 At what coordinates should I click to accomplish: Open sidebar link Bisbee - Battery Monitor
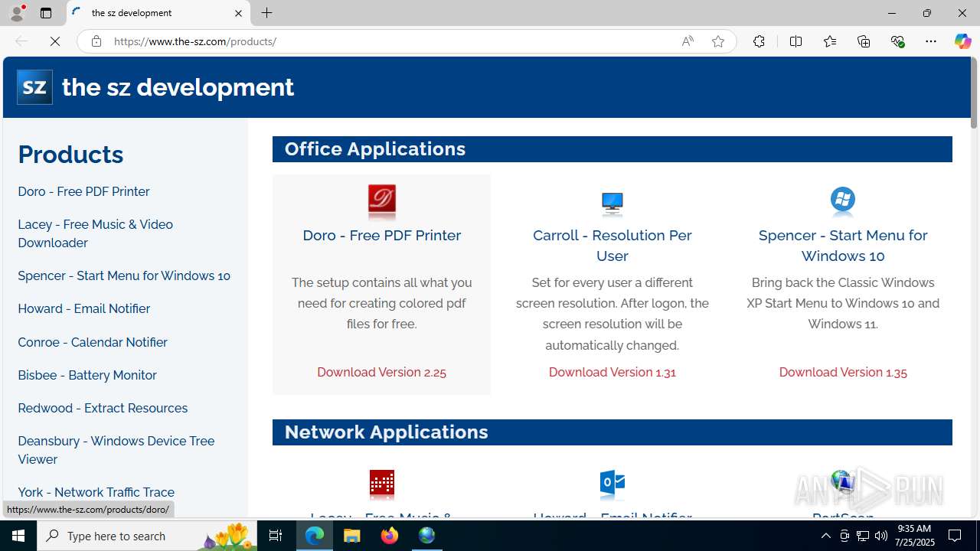coord(87,375)
